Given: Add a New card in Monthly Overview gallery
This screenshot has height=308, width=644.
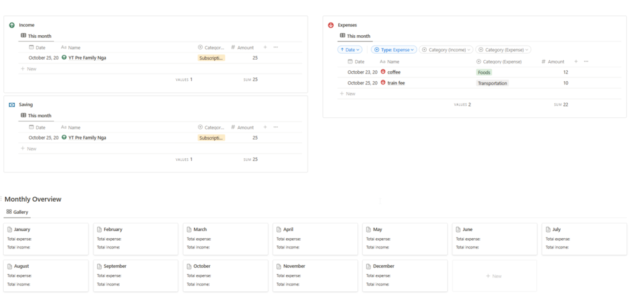Looking at the screenshot, I should [x=494, y=276].
